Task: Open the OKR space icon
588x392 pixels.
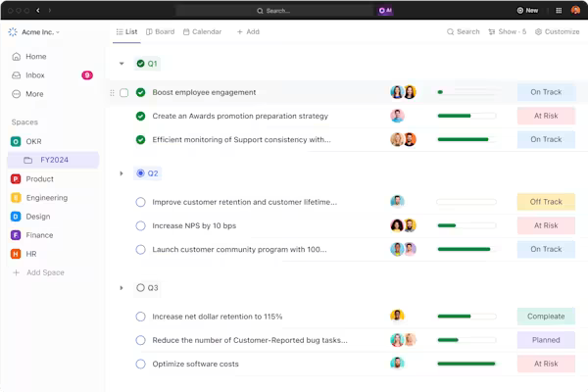Action: pyautogui.click(x=16, y=141)
